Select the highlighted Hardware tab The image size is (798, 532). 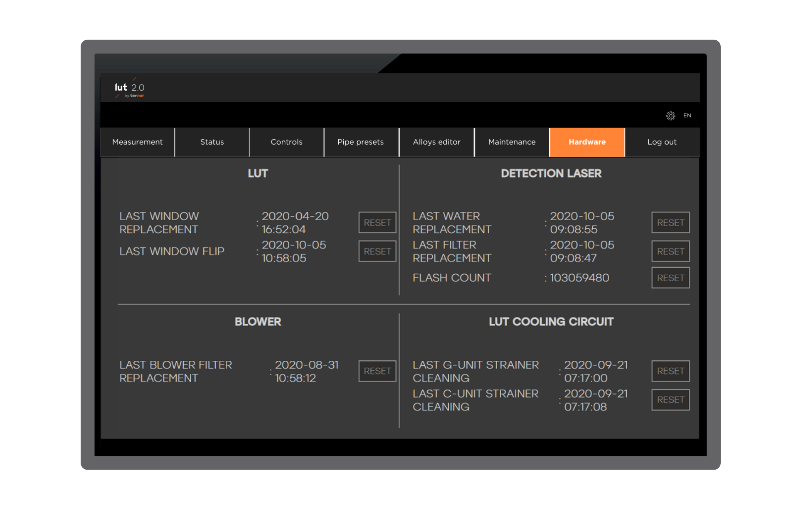click(x=587, y=142)
